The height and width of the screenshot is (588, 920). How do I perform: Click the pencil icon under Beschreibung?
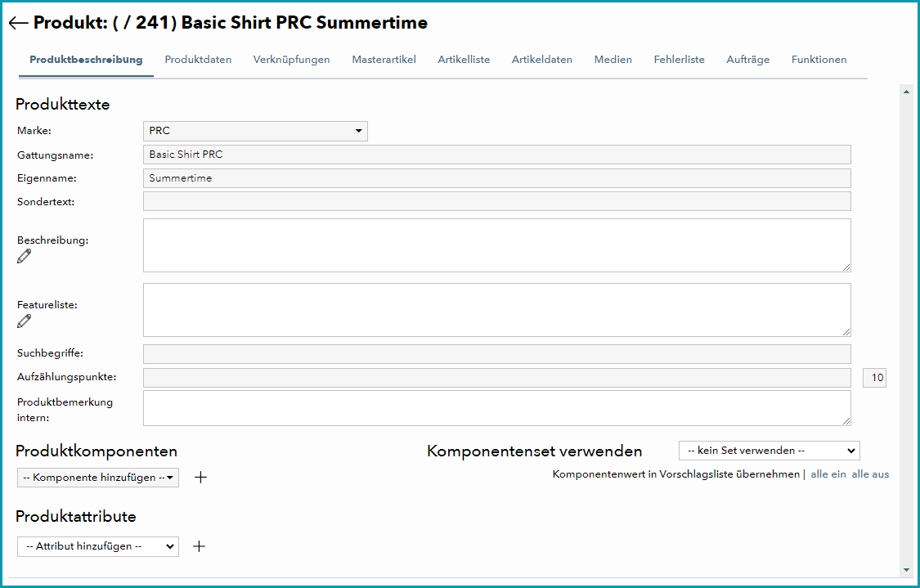pos(24,257)
